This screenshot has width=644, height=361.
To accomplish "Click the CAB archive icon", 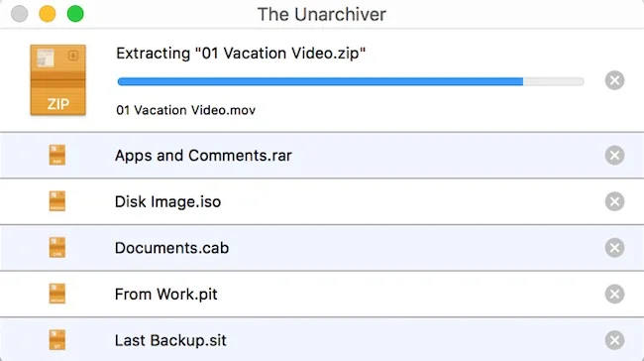I will pos(57,248).
